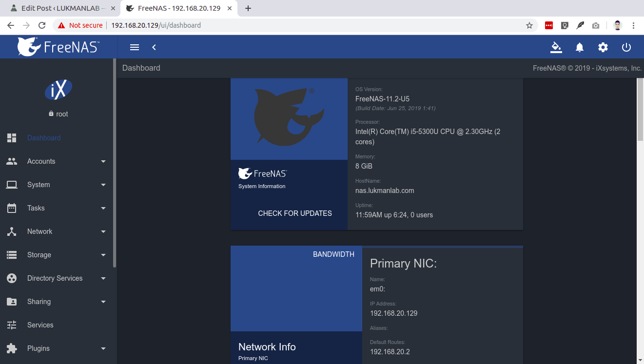Expand the Plugins menu arrow

103,348
